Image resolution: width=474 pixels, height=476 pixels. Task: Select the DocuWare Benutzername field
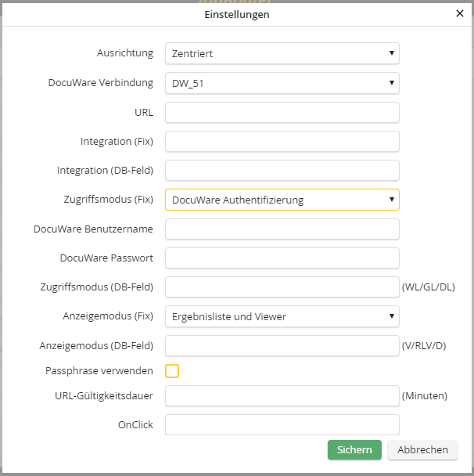pos(282,229)
